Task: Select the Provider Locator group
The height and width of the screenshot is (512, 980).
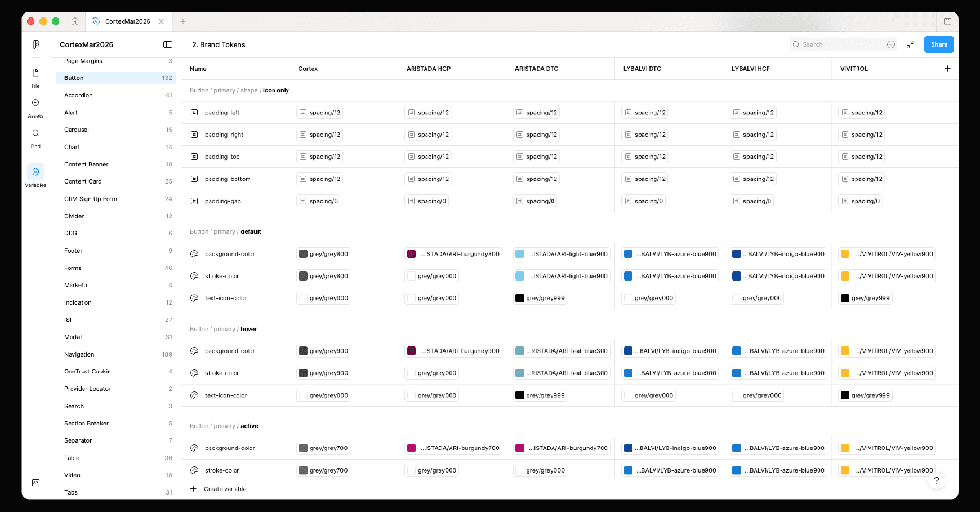Action: pos(116,389)
